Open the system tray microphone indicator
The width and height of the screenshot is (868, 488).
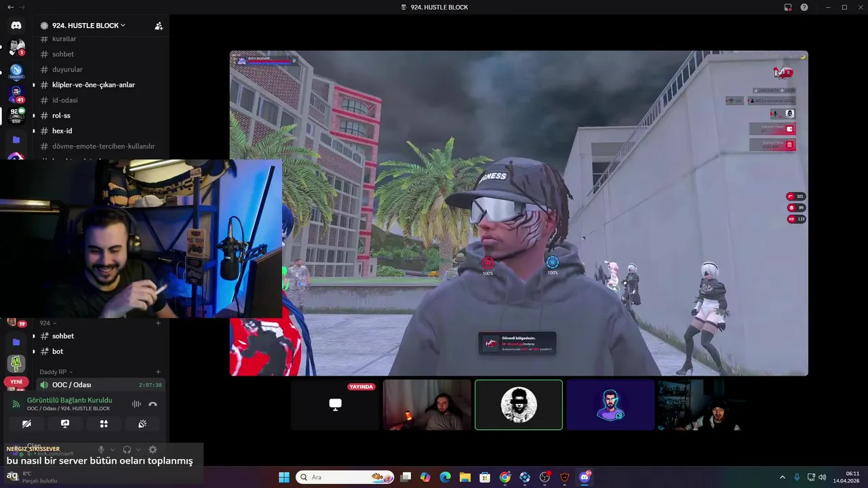(797, 477)
